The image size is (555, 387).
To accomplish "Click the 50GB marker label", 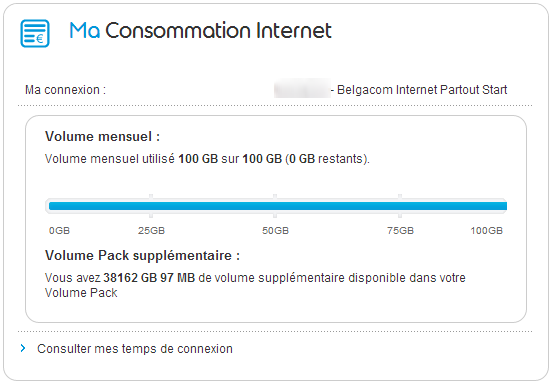I will 275,231.
